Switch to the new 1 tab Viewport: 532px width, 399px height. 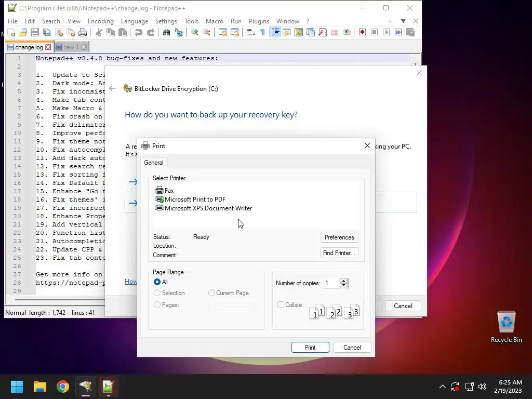click(x=71, y=47)
